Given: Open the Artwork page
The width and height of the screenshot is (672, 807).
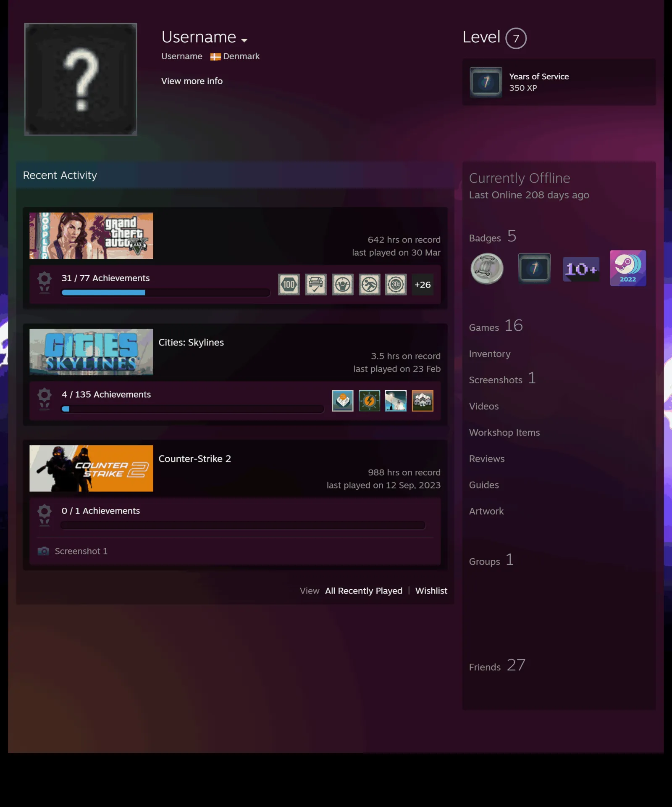Looking at the screenshot, I should tap(486, 512).
